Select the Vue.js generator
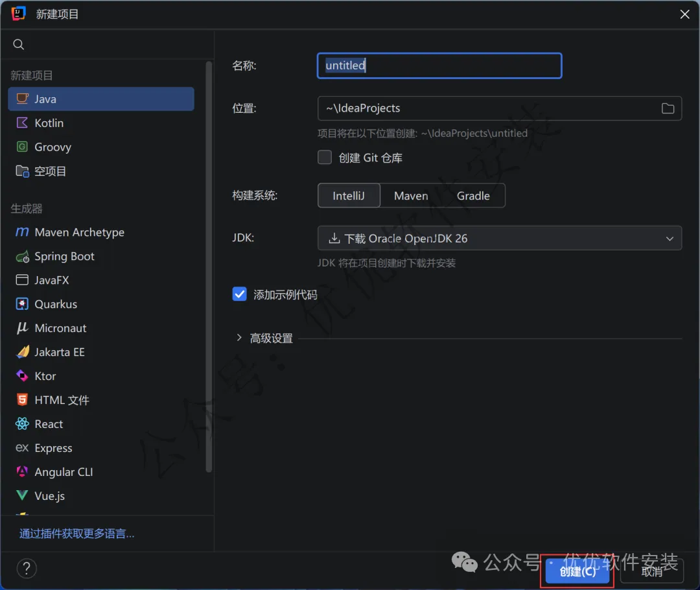This screenshot has width=700, height=590. (101, 496)
